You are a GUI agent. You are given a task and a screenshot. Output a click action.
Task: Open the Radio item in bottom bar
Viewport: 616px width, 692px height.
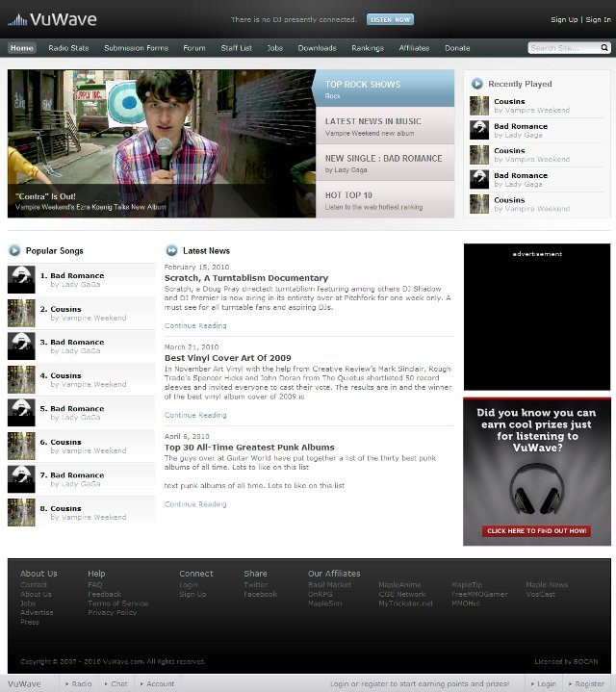(x=79, y=683)
